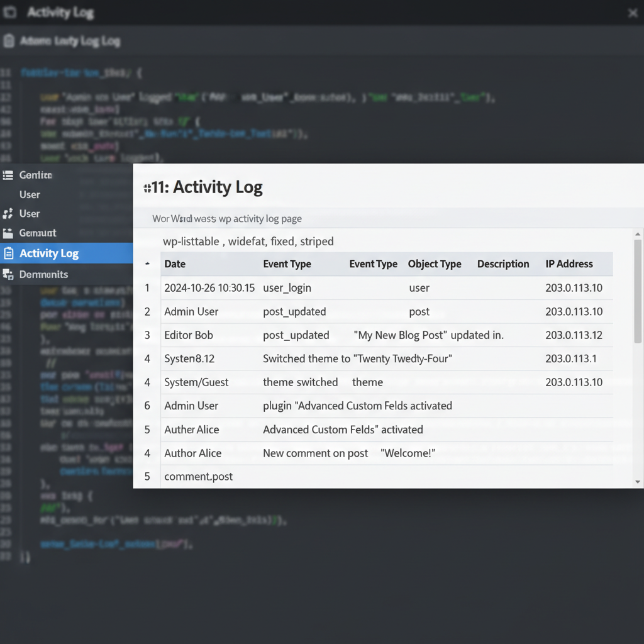
Task: Click the list icon next to General
Action: (x=9, y=175)
